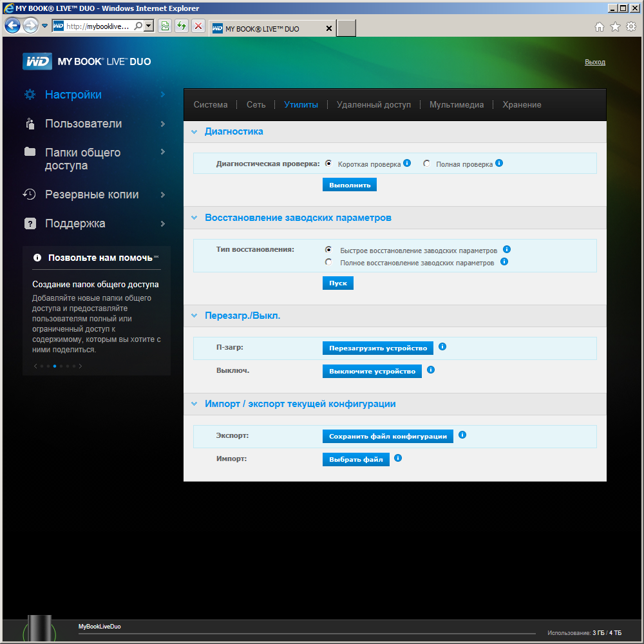Show info next to Выключите устройство
The image size is (644, 644).
click(431, 370)
